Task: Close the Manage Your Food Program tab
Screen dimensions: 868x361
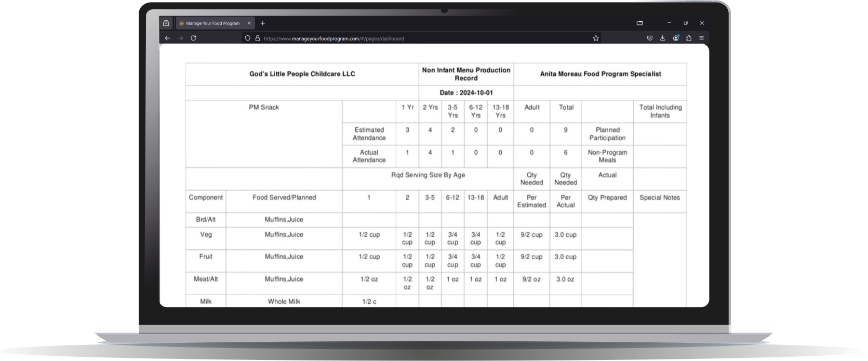Action: point(249,23)
